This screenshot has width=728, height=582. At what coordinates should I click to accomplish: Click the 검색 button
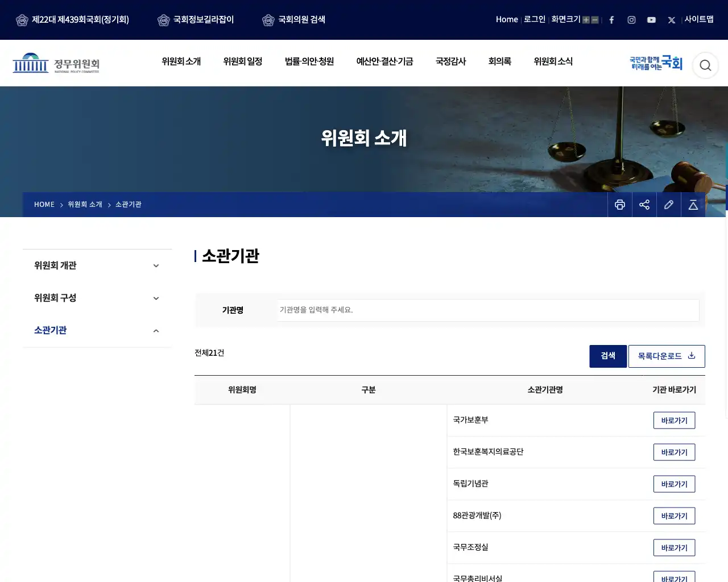608,356
